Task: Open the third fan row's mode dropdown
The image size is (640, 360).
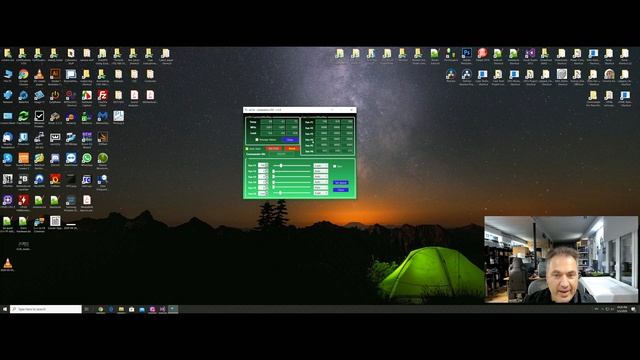Action: [321, 177]
